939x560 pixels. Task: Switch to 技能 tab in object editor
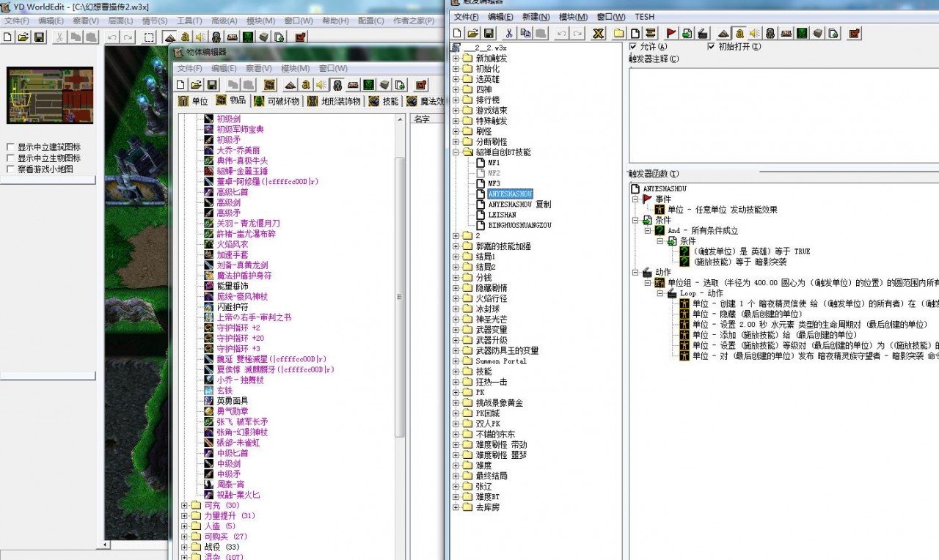tap(384, 101)
